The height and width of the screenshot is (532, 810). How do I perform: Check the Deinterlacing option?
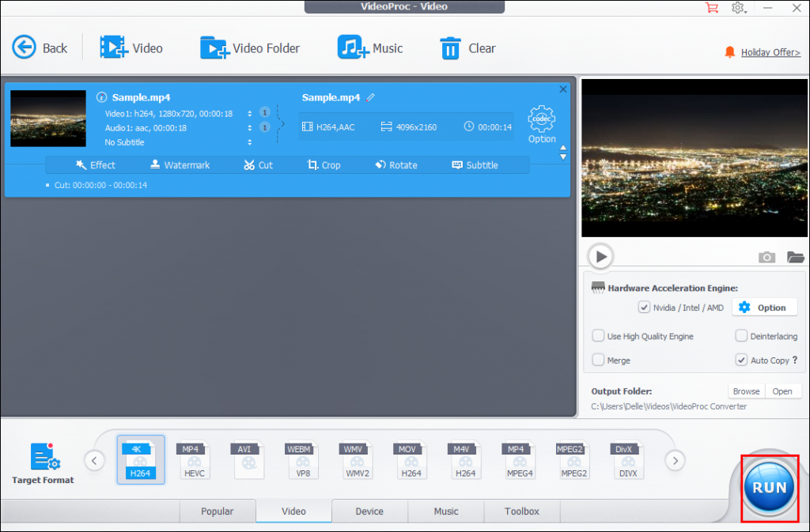point(741,335)
